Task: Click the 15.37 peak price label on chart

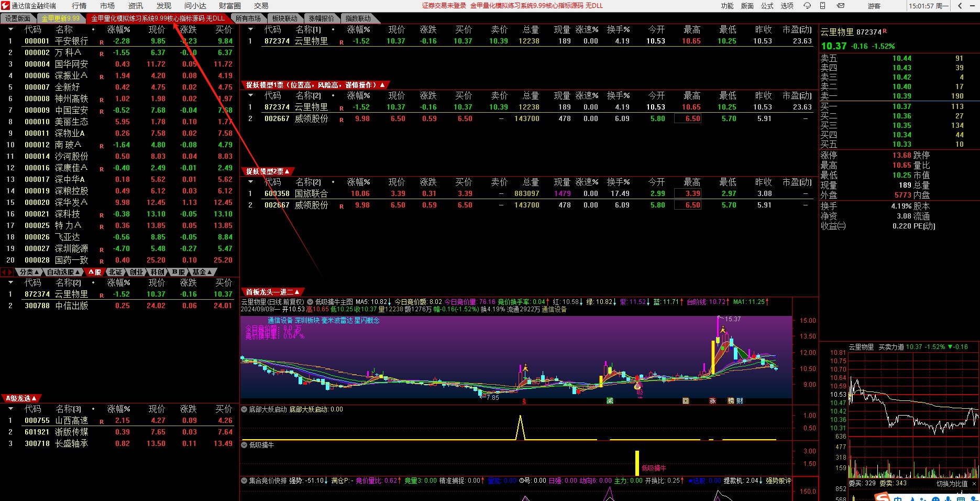Action: click(x=733, y=319)
